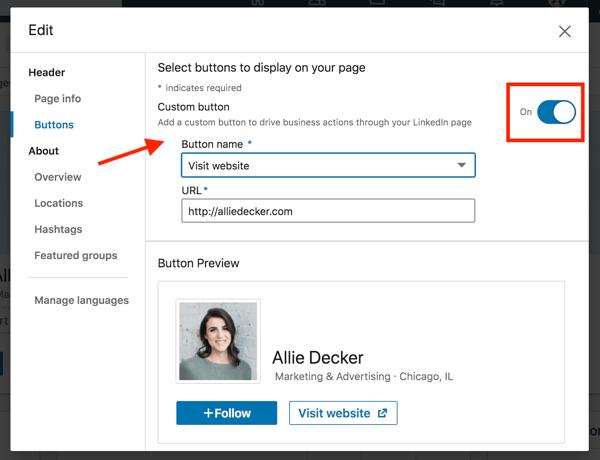
Task: Click the Allie Decker name in the preview
Action: [x=317, y=358]
